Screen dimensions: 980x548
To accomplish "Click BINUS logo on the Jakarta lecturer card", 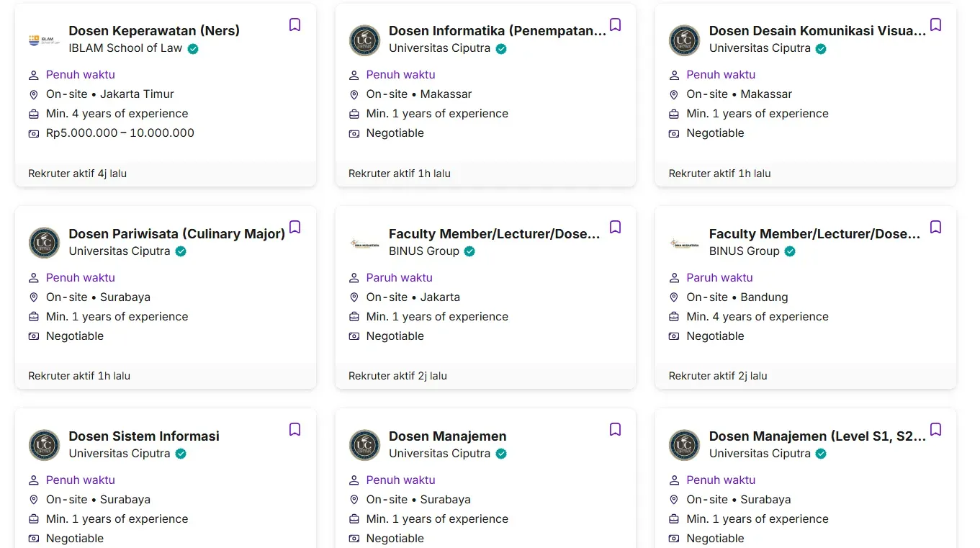I will pyautogui.click(x=364, y=243).
